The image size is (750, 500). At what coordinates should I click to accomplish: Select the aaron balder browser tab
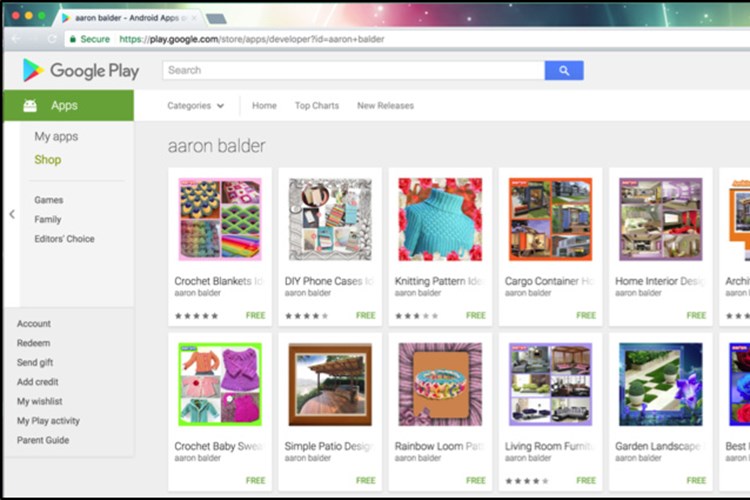coord(127,18)
